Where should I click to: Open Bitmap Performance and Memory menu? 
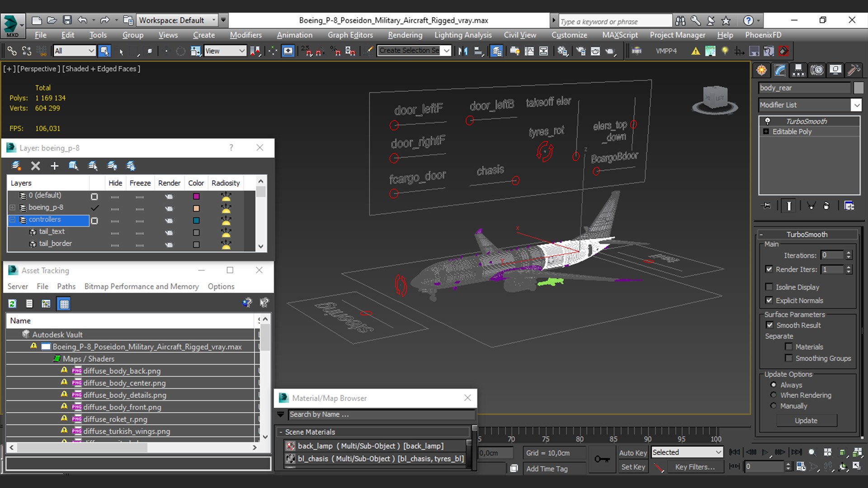coord(142,286)
